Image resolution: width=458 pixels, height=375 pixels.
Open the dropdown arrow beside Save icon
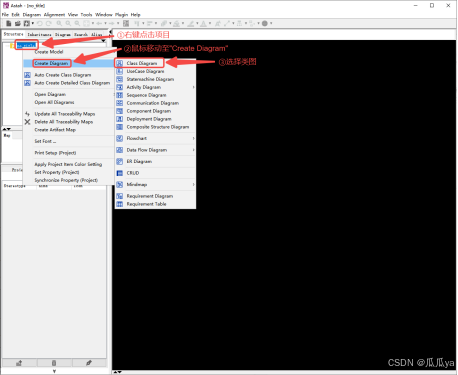coord(33,23)
